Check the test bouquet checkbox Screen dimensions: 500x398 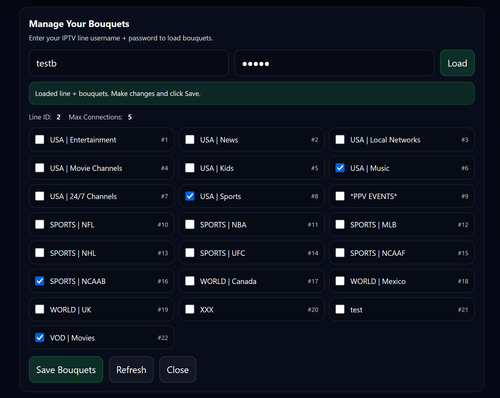click(340, 309)
